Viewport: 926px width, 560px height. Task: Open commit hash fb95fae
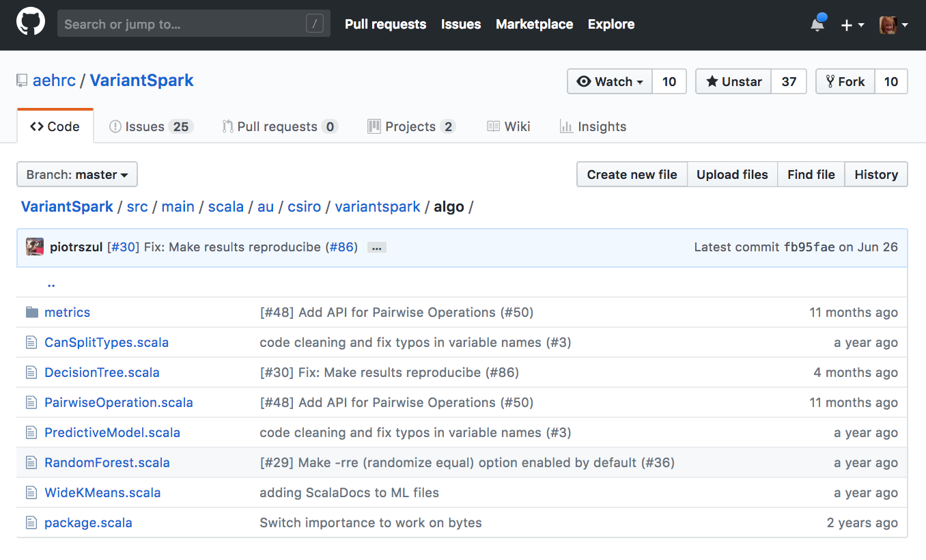(x=809, y=247)
